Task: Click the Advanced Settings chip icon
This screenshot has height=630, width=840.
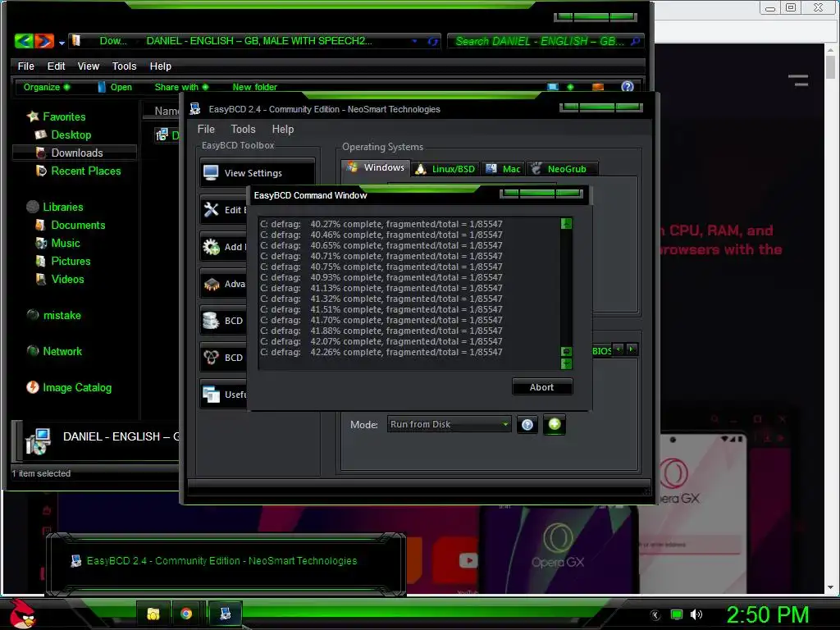Action: coord(211,283)
